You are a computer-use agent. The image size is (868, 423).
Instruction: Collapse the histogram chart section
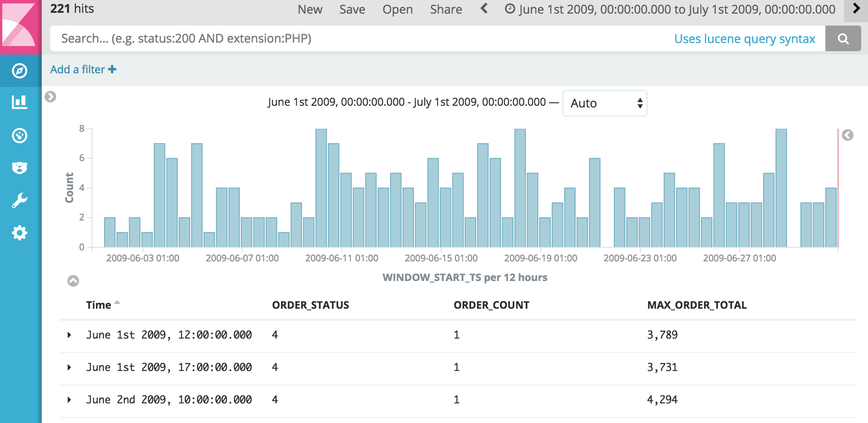click(73, 281)
